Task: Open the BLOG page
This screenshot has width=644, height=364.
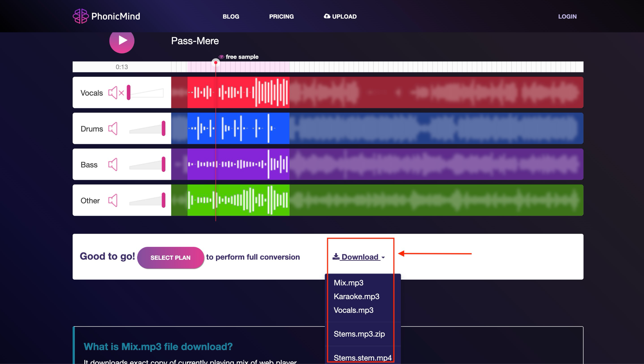Action: tap(231, 16)
